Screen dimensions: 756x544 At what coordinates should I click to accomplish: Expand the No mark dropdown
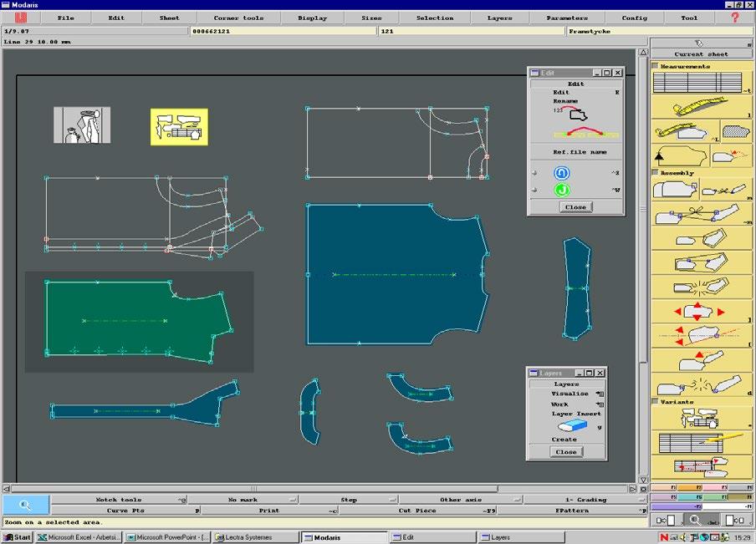243,500
